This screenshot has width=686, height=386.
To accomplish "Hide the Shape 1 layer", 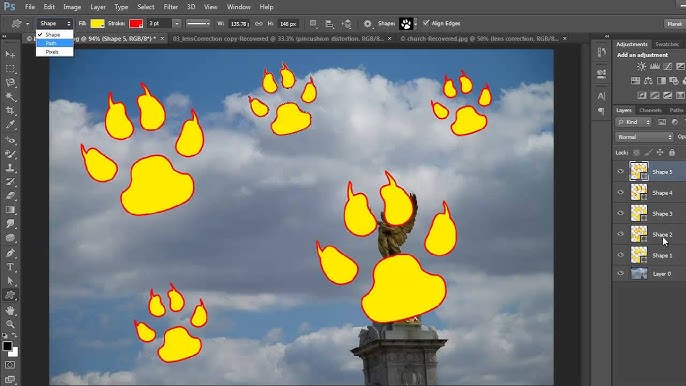I will tap(620, 255).
